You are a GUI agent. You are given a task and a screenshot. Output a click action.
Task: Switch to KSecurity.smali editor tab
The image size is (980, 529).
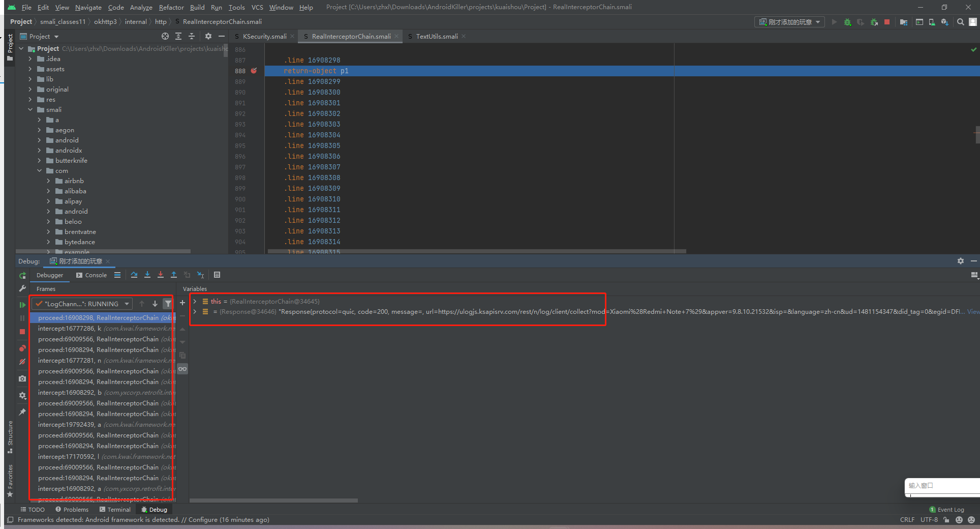coord(264,36)
